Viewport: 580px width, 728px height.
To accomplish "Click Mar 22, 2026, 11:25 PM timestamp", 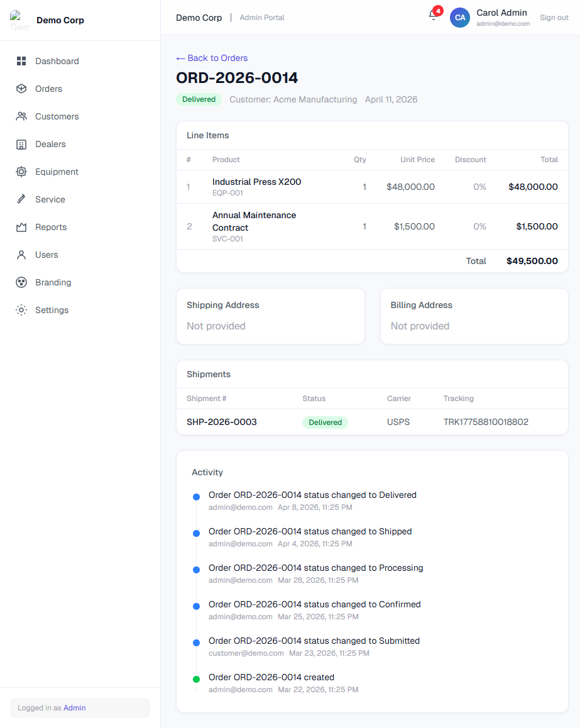I will click(319, 690).
